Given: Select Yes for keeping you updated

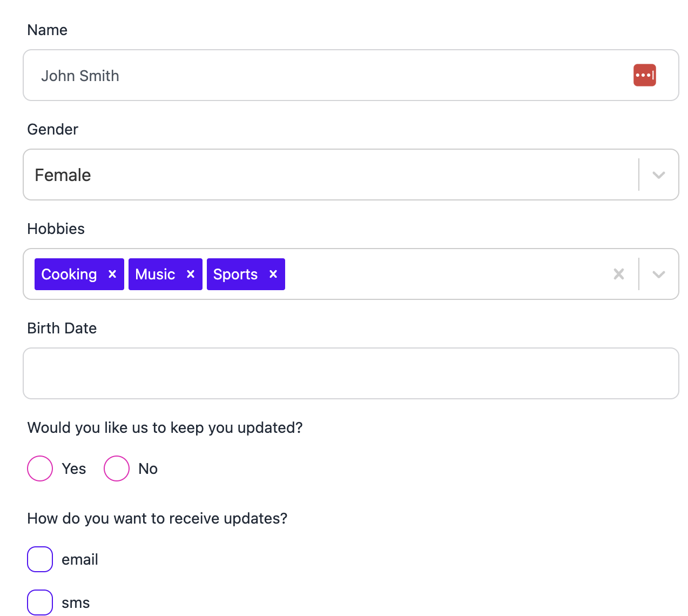Looking at the screenshot, I should coord(40,468).
